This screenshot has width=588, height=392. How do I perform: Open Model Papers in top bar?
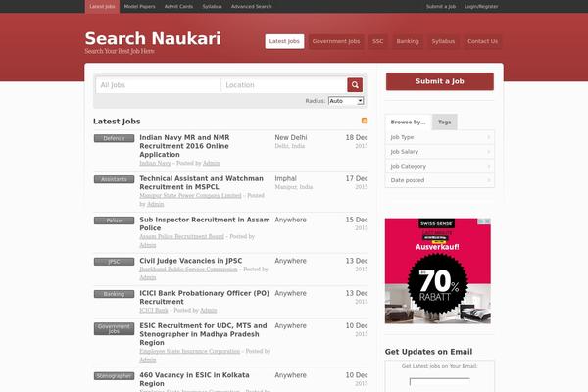tap(139, 7)
